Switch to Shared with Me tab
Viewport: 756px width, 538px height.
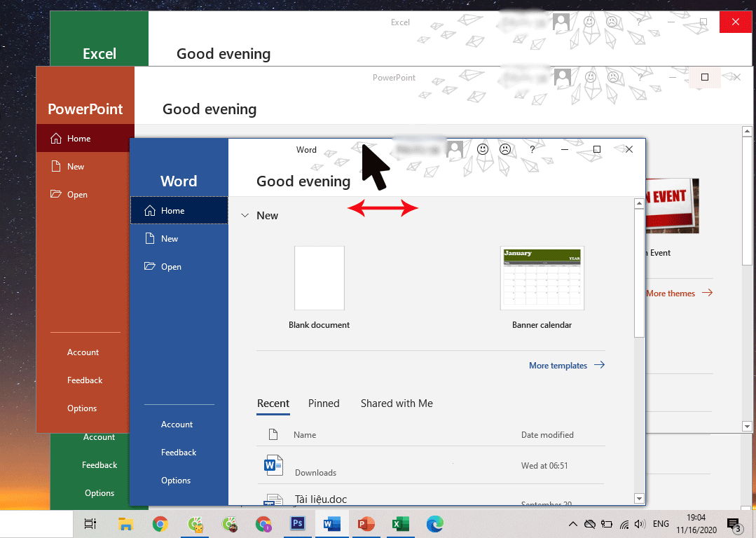tap(397, 403)
